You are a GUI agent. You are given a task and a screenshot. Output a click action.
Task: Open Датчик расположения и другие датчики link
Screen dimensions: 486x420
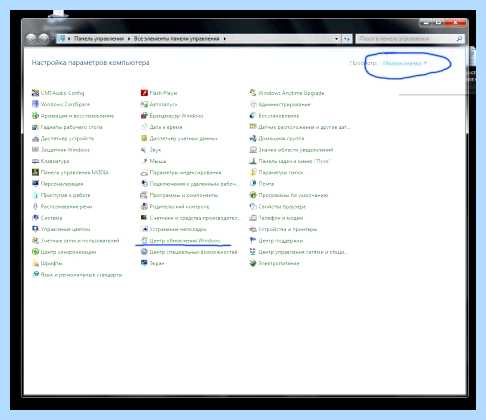tap(304, 127)
